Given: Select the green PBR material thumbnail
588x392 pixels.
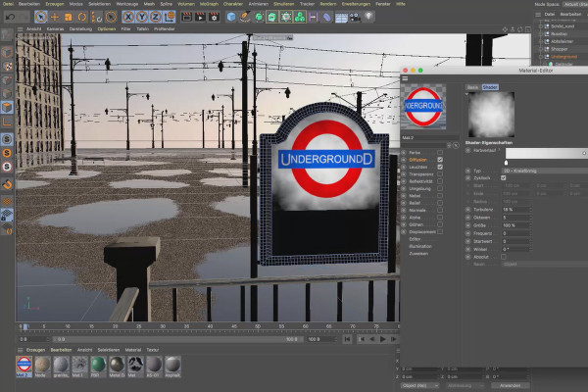Looking at the screenshot, I should click(x=98, y=367).
